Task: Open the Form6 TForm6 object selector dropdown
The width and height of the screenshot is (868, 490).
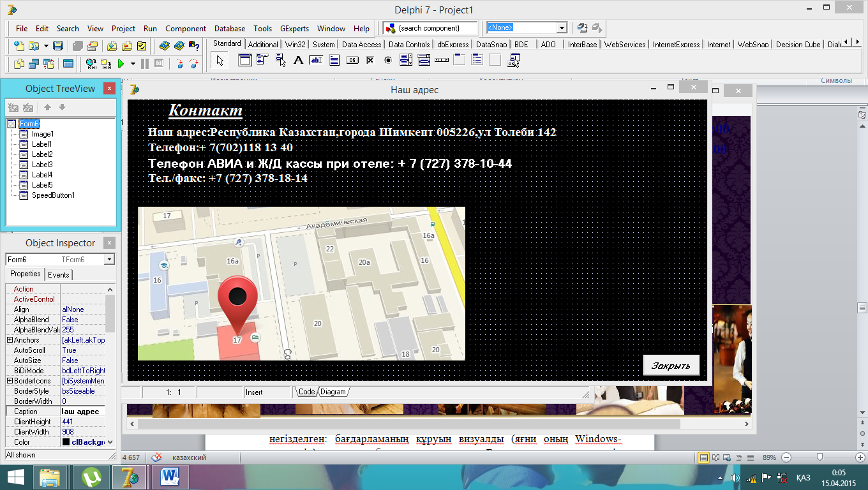Action: point(109,260)
